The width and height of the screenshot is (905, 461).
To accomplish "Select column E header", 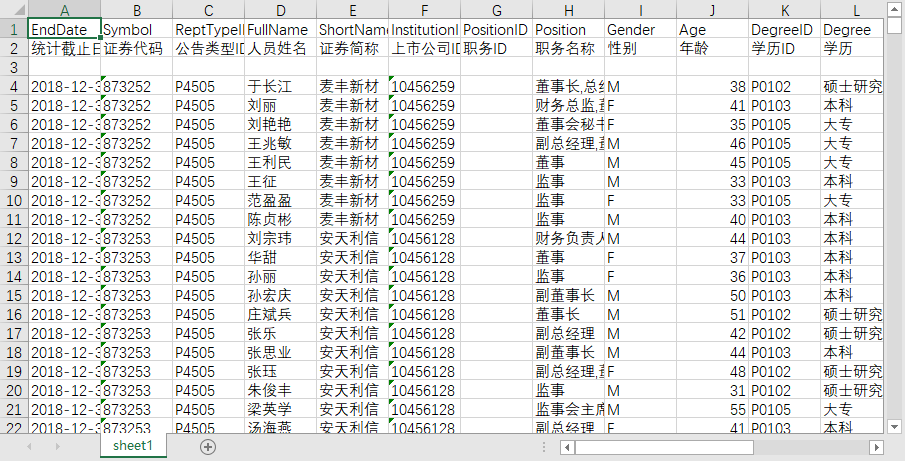I will (353, 10).
